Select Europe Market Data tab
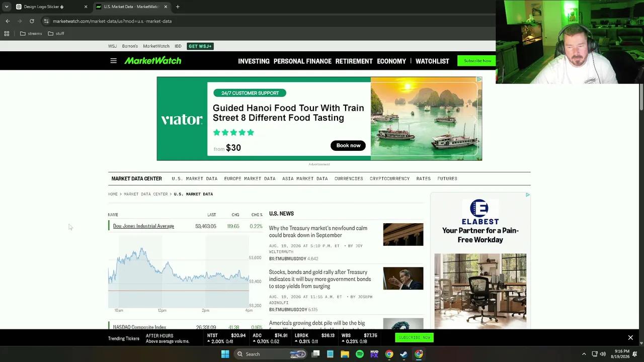 (x=250, y=178)
